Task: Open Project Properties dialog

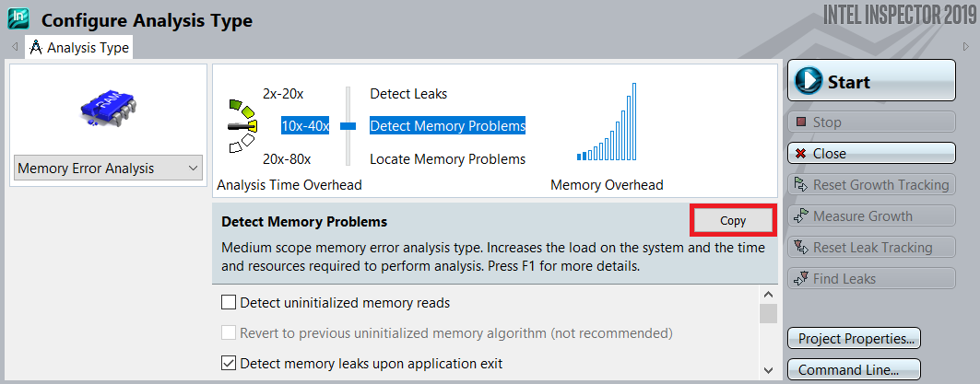Action: 855,338
